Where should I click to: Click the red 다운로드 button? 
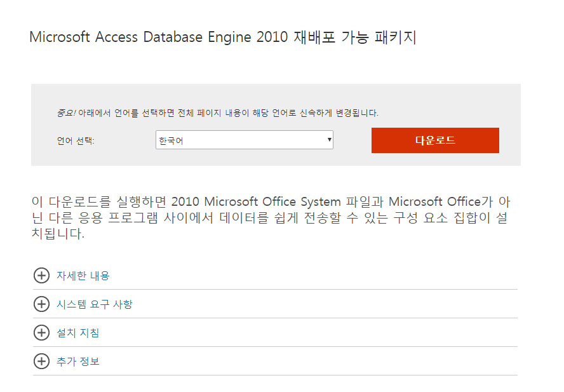tap(435, 140)
